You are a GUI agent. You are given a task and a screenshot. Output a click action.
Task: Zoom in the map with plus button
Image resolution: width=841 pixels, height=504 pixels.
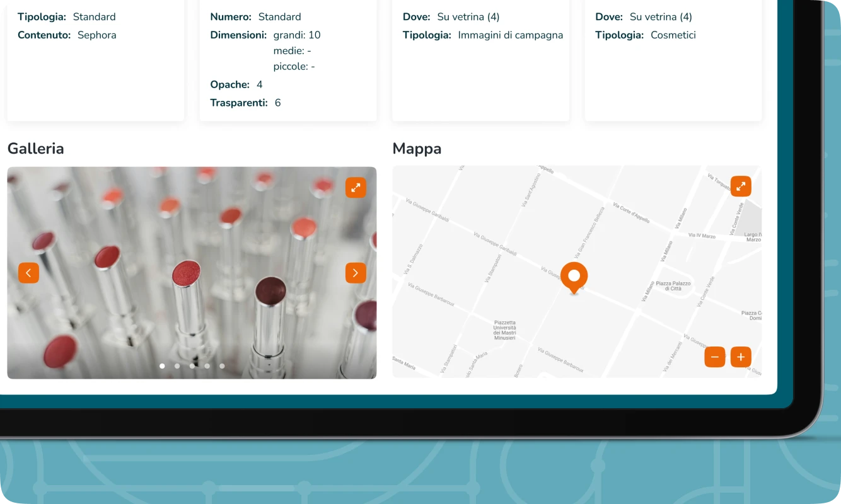(x=741, y=357)
